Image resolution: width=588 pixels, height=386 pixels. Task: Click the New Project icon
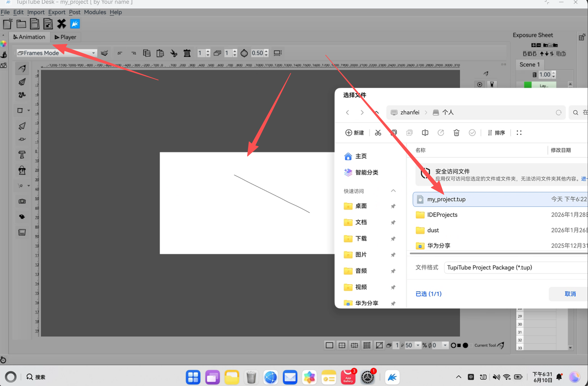(8, 24)
